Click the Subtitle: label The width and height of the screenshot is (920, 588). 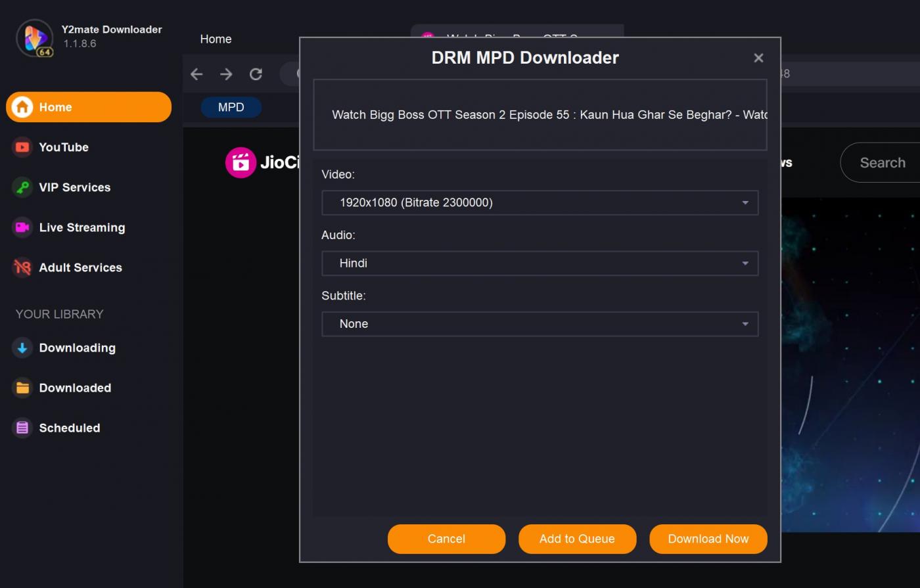click(x=344, y=296)
